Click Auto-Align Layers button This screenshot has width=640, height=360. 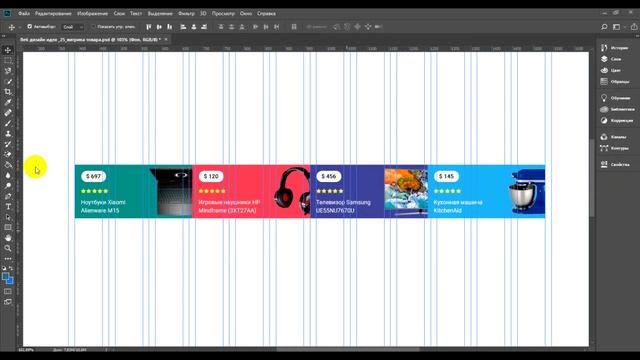pos(294,27)
